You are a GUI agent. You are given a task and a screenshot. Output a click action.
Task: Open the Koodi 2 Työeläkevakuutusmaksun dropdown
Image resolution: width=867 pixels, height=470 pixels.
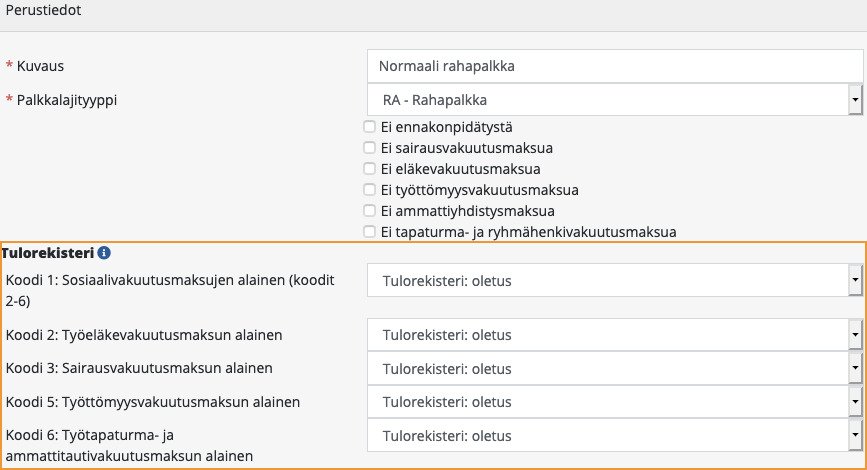click(x=614, y=334)
